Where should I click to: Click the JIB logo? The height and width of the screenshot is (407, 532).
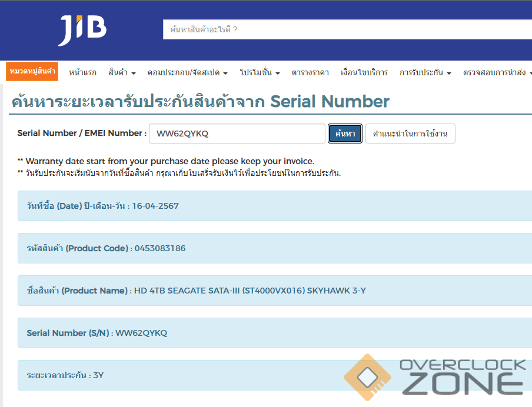pos(82,30)
